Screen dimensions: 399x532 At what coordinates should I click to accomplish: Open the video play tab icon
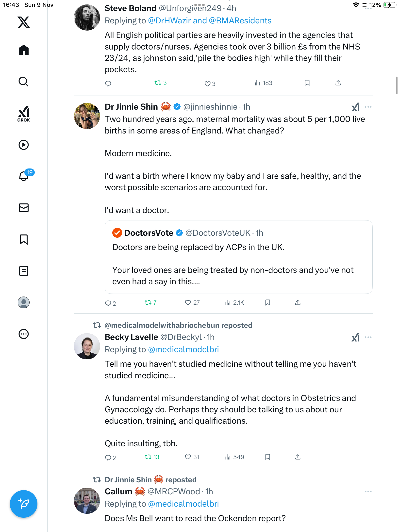pos(24,145)
